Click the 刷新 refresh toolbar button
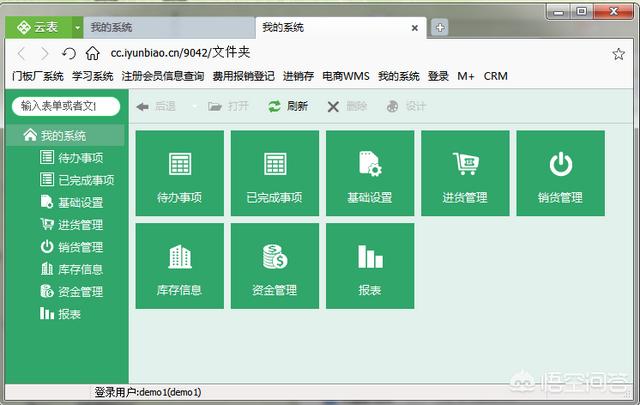 (288, 107)
